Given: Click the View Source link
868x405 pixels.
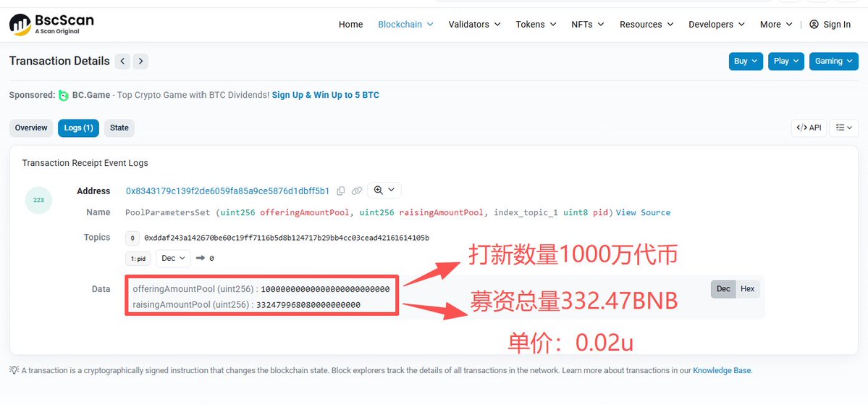Looking at the screenshot, I should pos(643,212).
